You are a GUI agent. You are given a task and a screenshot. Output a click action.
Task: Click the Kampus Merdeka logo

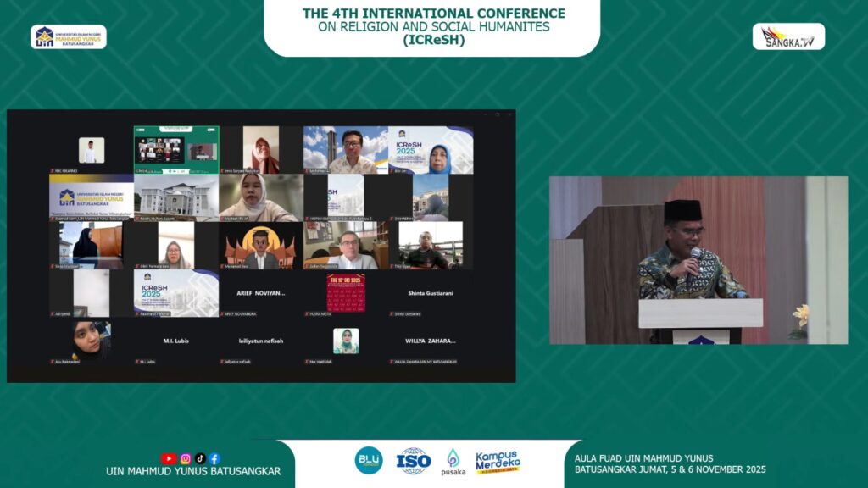(498, 462)
